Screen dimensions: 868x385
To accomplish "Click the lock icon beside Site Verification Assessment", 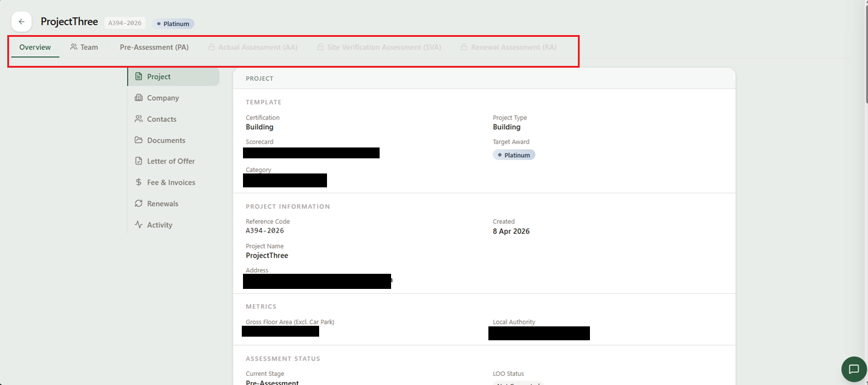I will [x=320, y=47].
